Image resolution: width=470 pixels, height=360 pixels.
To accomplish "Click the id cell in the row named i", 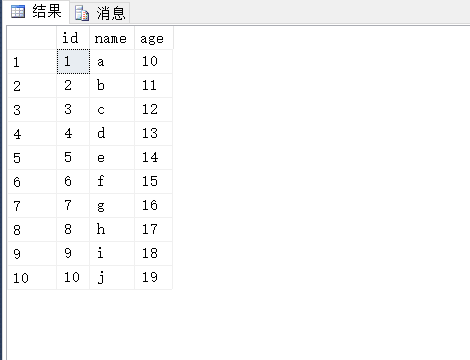I will coord(73,254).
